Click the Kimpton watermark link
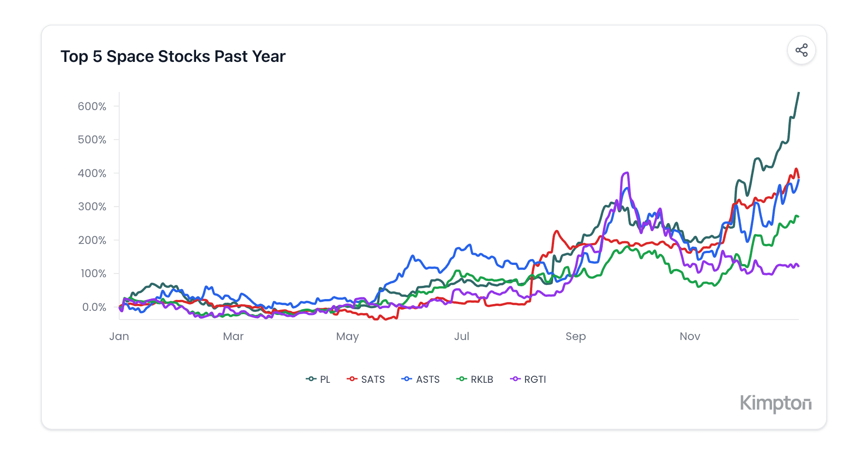Image resolution: width=868 pixels, height=457 pixels. [x=776, y=403]
